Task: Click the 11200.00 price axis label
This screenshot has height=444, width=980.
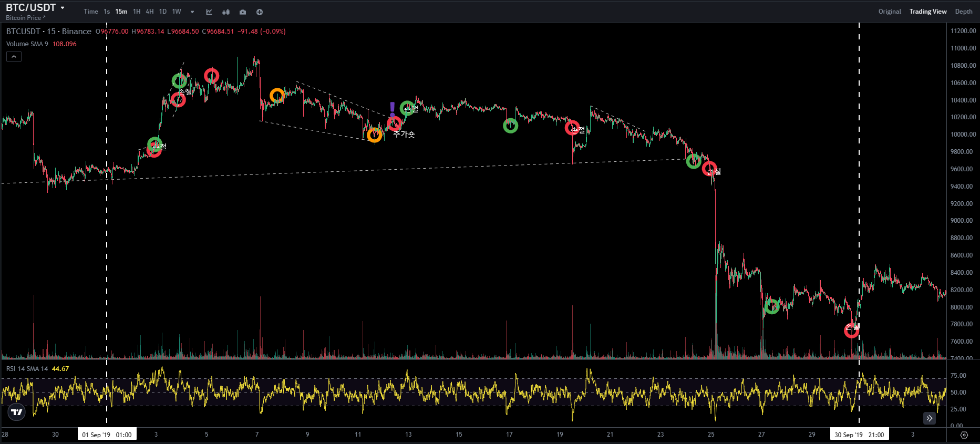Action: pos(963,31)
